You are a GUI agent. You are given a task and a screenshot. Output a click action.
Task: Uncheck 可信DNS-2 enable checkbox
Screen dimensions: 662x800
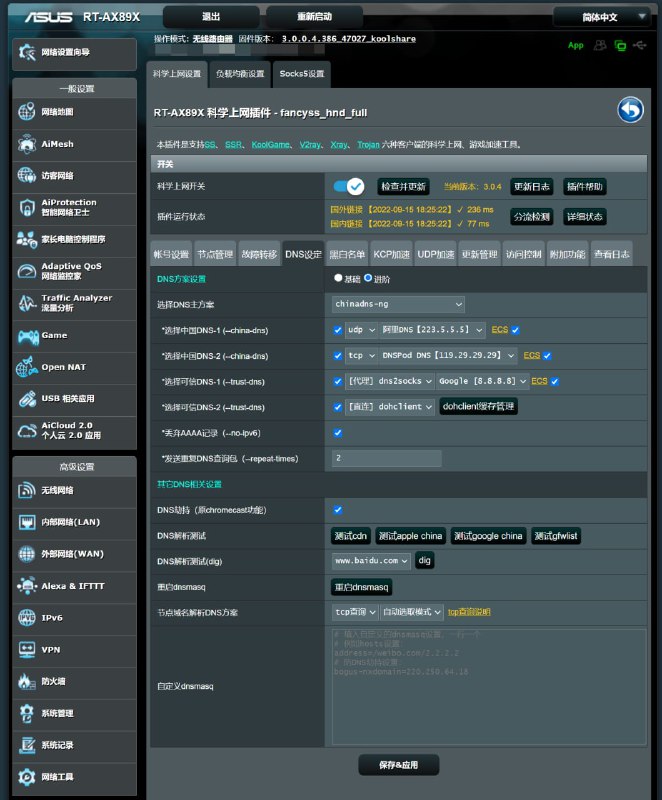click(x=338, y=407)
